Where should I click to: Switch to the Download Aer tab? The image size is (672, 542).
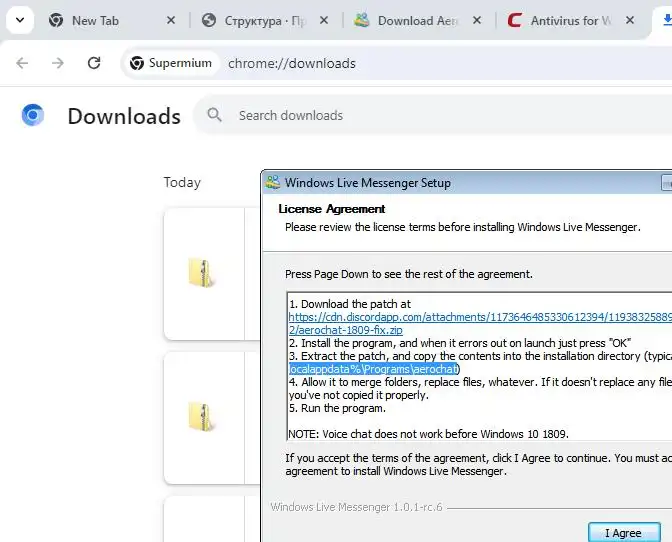click(418, 20)
